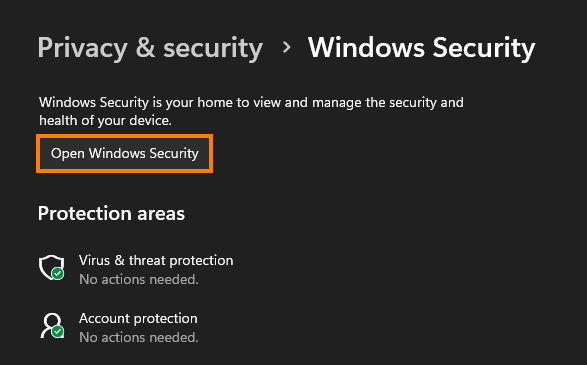Click "No actions needed." under Virus & threat

coord(139,279)
